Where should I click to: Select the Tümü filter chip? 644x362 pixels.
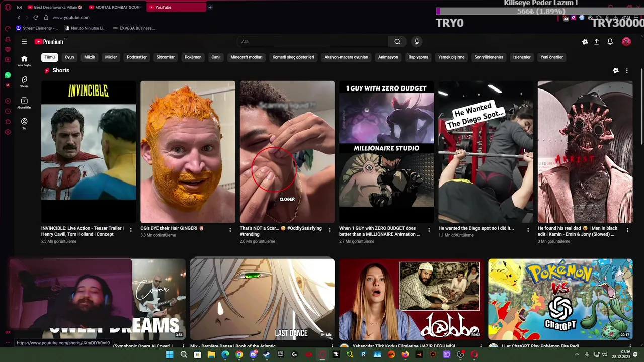point(50,57)
